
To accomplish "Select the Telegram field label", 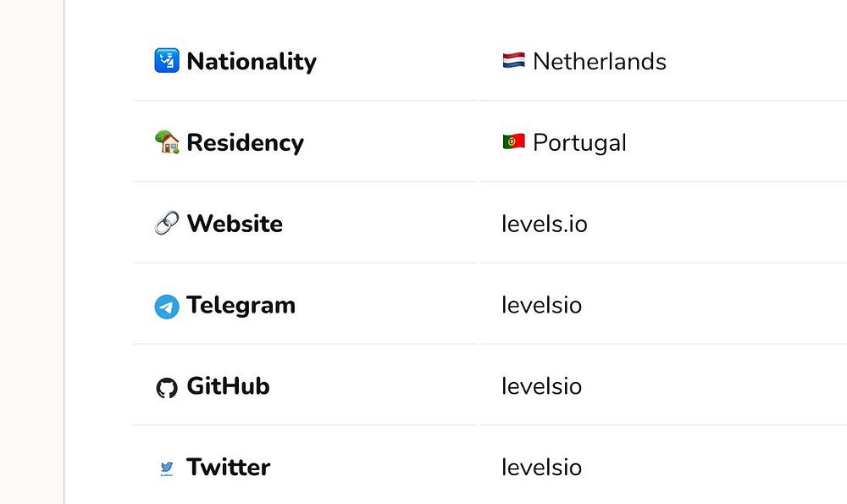I will point(241,305).
